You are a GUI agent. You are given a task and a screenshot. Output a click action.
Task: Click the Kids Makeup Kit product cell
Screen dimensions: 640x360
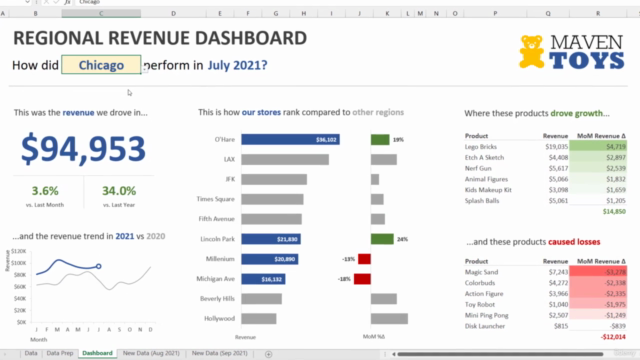(x=488, y=190)
